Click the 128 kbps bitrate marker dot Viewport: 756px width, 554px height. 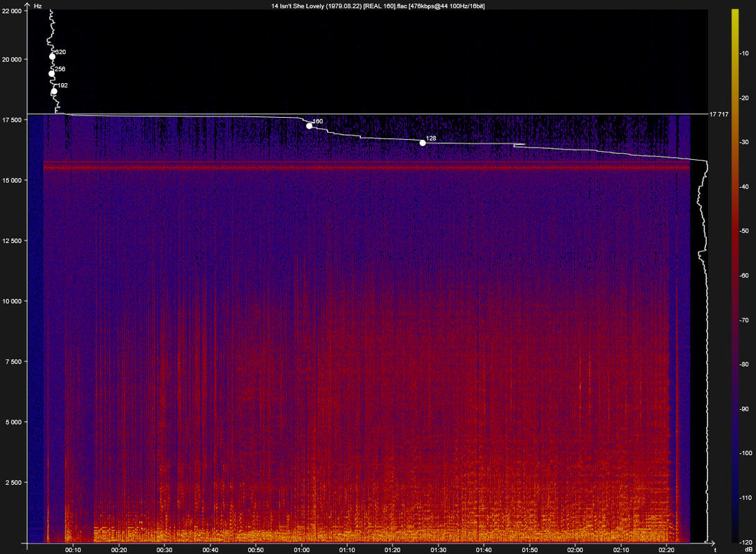(423, 143)
